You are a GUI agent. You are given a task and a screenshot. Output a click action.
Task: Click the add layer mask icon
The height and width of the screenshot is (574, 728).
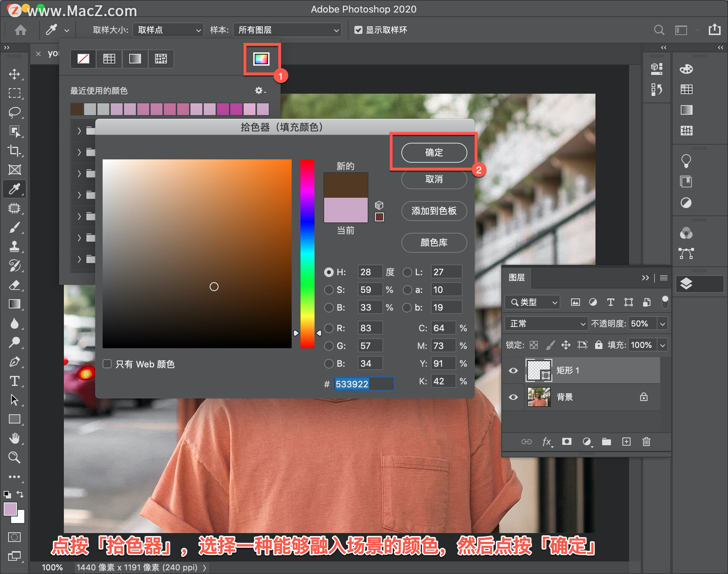click(x=567, y=442)
